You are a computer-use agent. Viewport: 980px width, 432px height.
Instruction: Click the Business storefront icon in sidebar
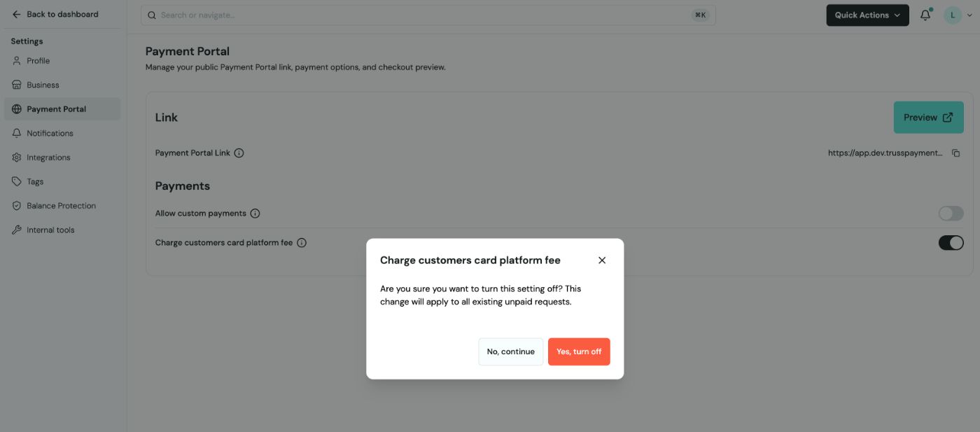[17, 85]
